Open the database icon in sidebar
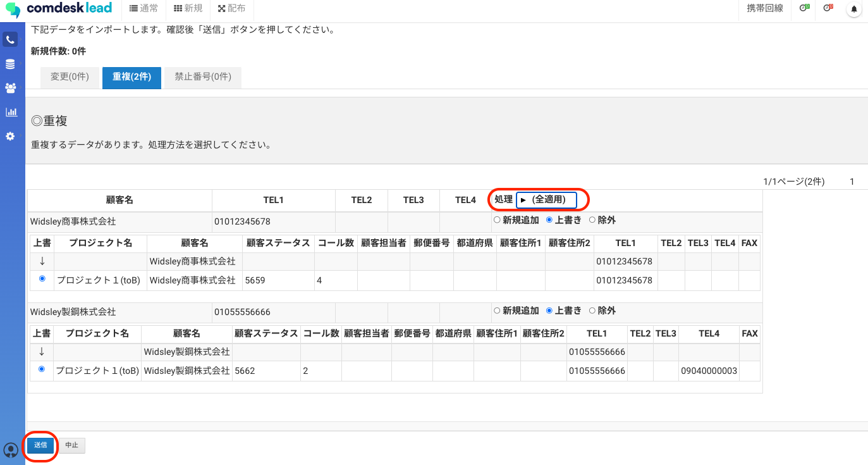 (x=10, y=64)
